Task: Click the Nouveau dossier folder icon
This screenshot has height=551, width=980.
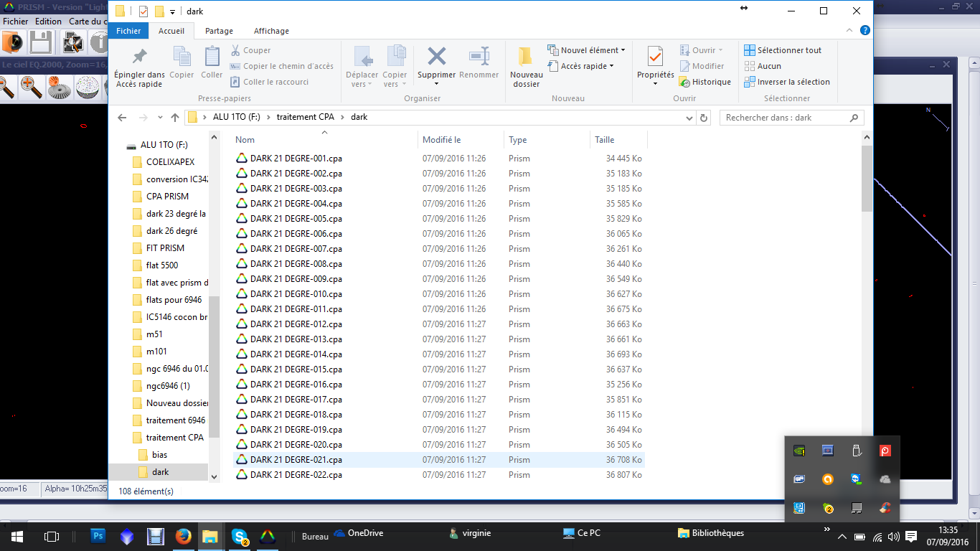Action: click(526, 57)
